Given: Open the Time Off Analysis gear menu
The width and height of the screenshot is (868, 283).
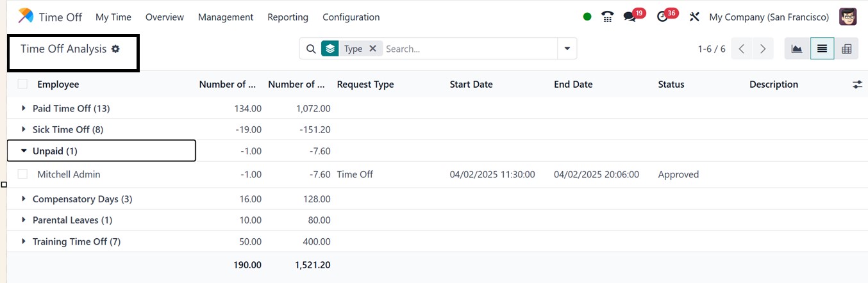Looking at the screenshot, I should (115, 49).
